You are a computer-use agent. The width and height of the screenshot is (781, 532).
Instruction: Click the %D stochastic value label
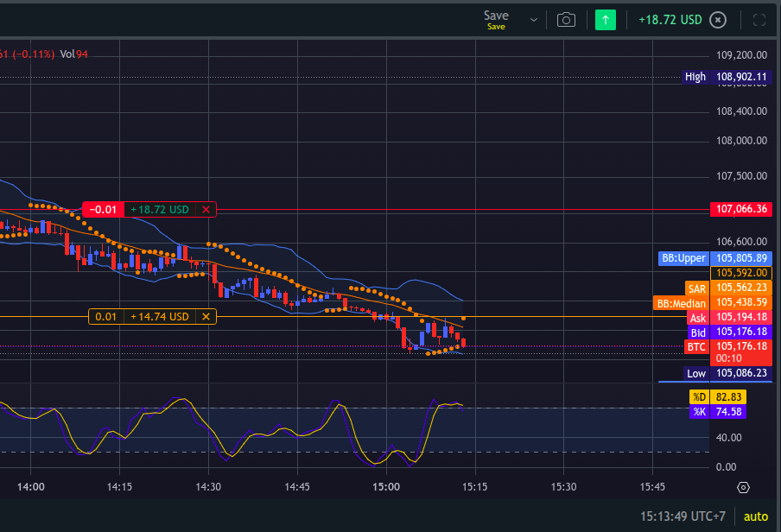click(718, 397)
